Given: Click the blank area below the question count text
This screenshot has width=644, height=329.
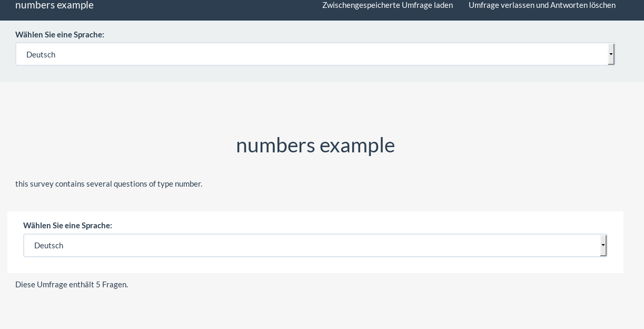Looking at the screenshot, I should click(x=316, y=311).
